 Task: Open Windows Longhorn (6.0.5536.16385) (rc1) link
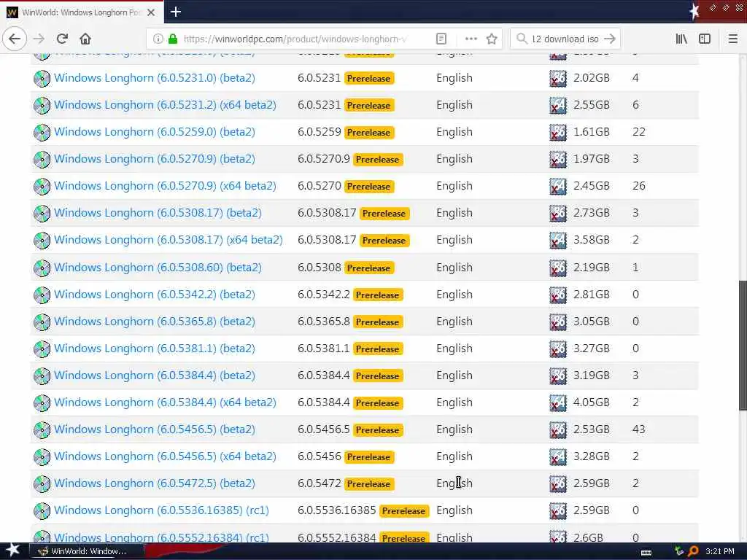point(161,510)
